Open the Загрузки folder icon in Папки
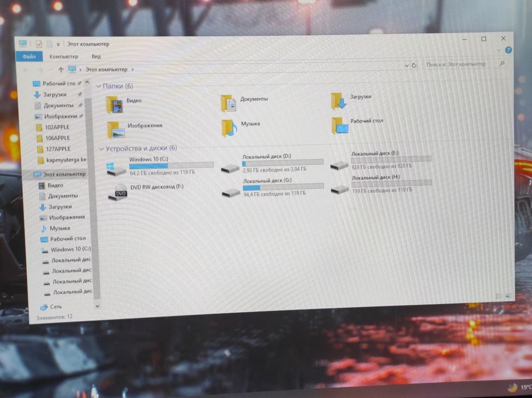532x398 pixels. point(339,101)
